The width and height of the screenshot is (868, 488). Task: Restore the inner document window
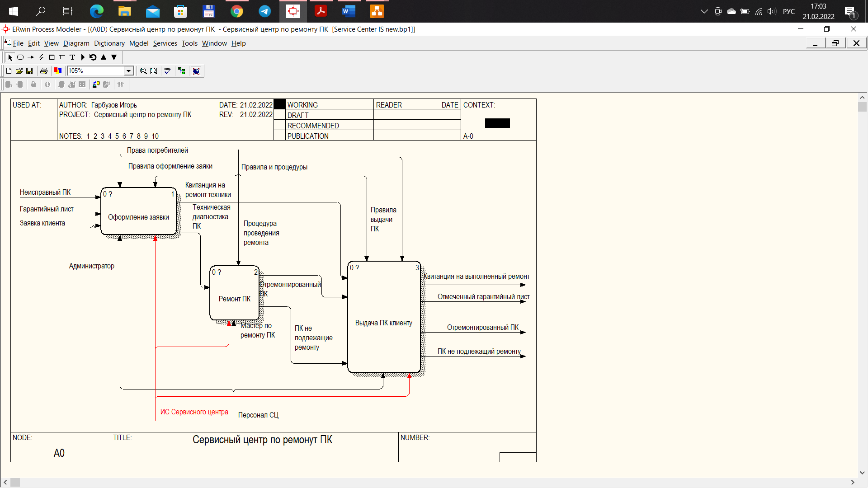coord(835,43)
